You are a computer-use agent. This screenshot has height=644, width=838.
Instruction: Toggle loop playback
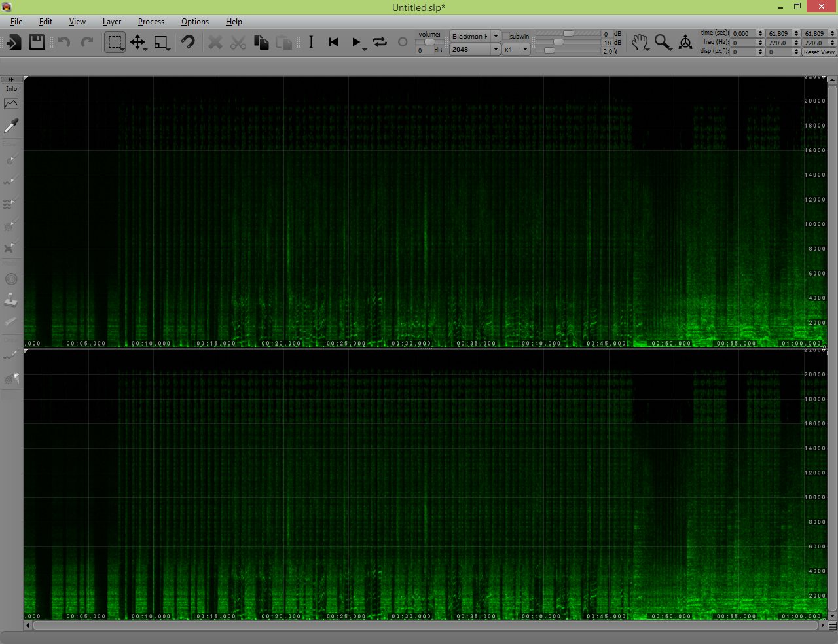[380, 43]
